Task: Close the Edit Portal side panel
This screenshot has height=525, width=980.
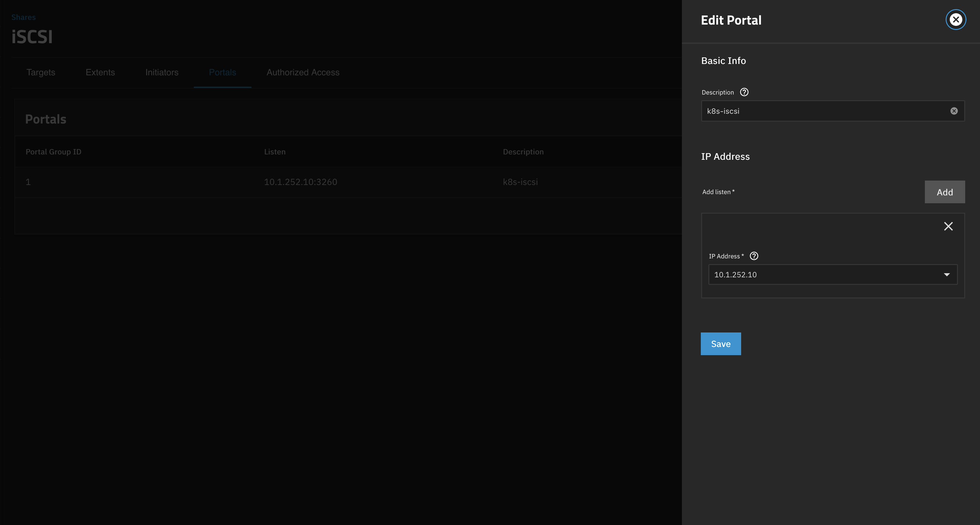Action: click(x=955, y=20)
